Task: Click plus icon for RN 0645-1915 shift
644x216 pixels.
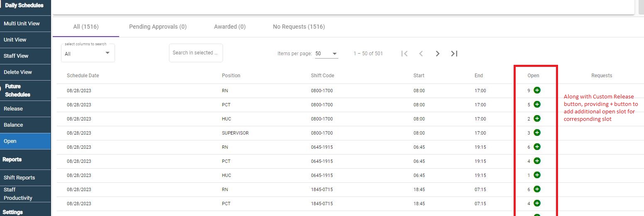Action: coord(537,147)
